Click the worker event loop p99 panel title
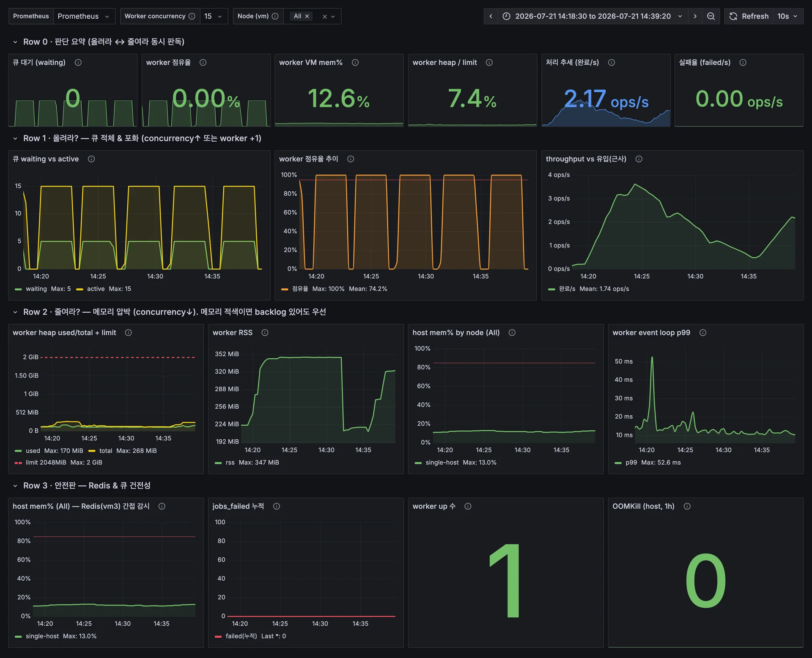Viewport: 812px width, 658px height. [651, 333]
